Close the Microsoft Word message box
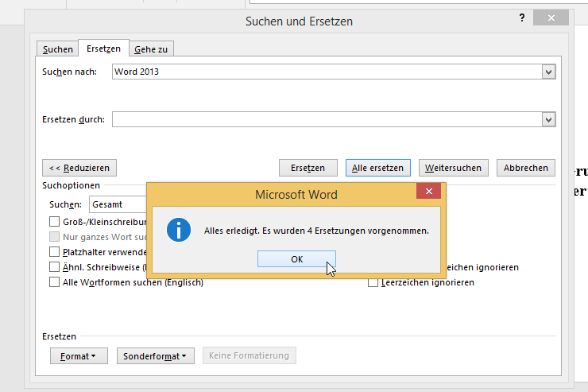 (428, 192)
